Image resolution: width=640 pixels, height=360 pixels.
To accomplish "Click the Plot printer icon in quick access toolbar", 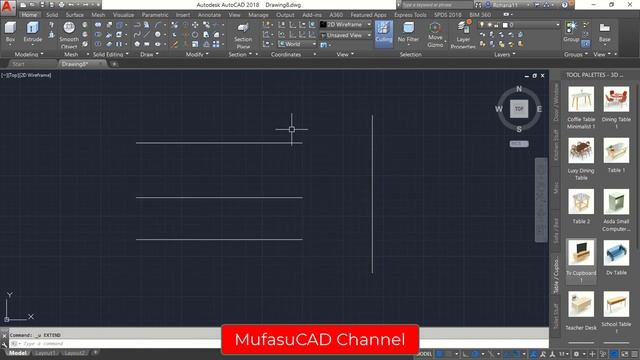I will coord(61,5).
